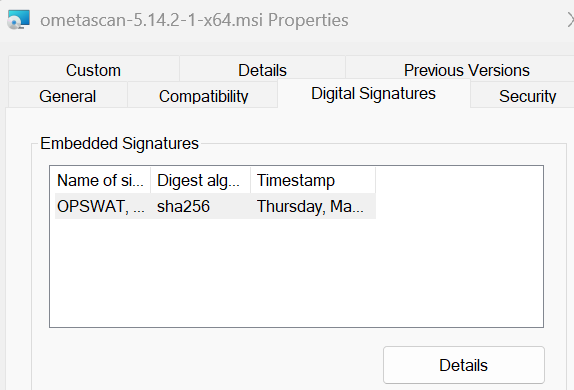574x390 pixels.
Task: Sort by Name of signer column header
Action: point(102,180)
